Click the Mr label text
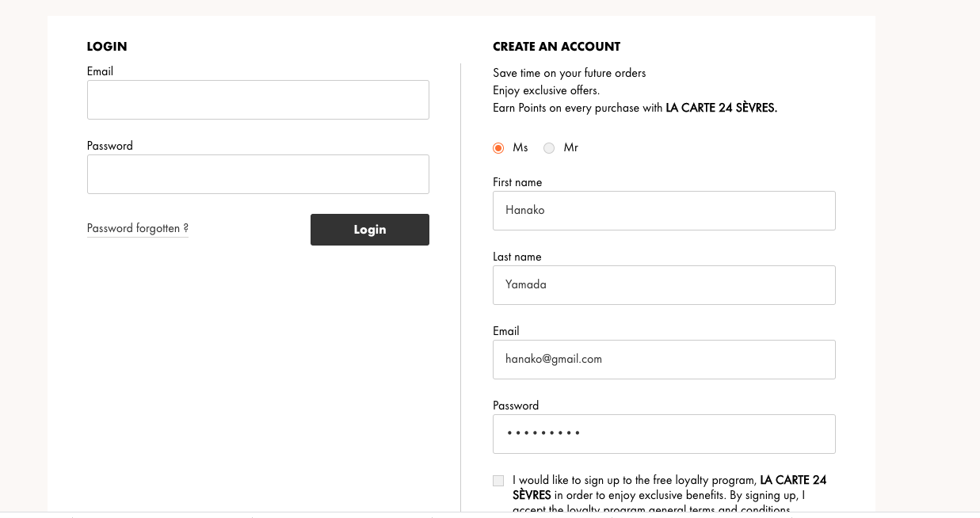Screen dimensions: 980x518 click(x=570, y=148)
